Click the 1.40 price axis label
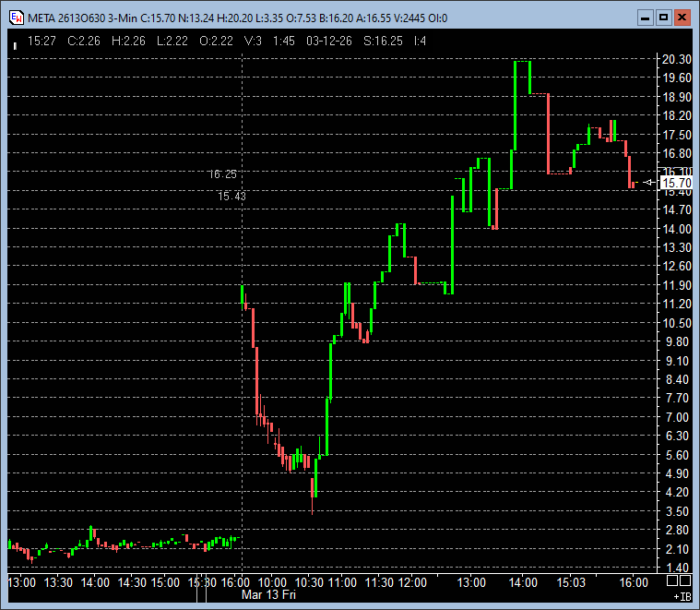Image resolution: width=700 pixels, height=610 pixels. pyautogui.click(x=676, y=568)
